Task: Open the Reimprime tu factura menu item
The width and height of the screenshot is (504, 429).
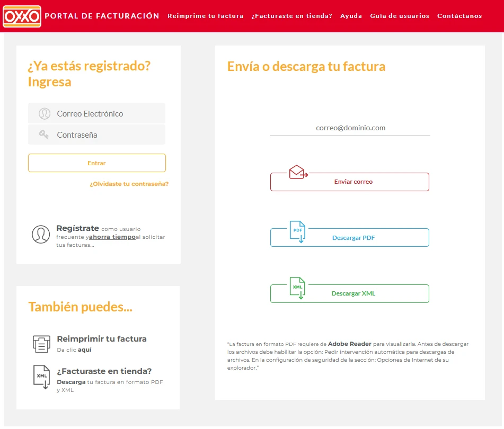Action: tap(206, 16)
